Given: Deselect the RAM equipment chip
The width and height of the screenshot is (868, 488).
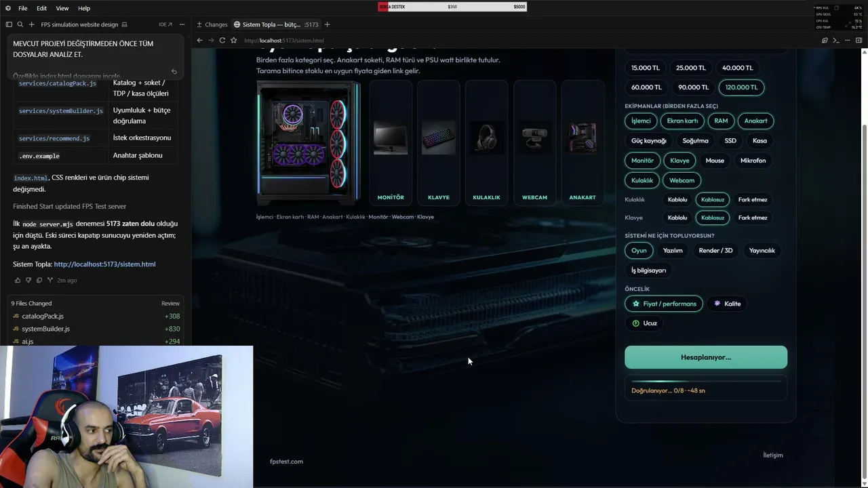Looking at the screenshot, I should tap(721, 121).
